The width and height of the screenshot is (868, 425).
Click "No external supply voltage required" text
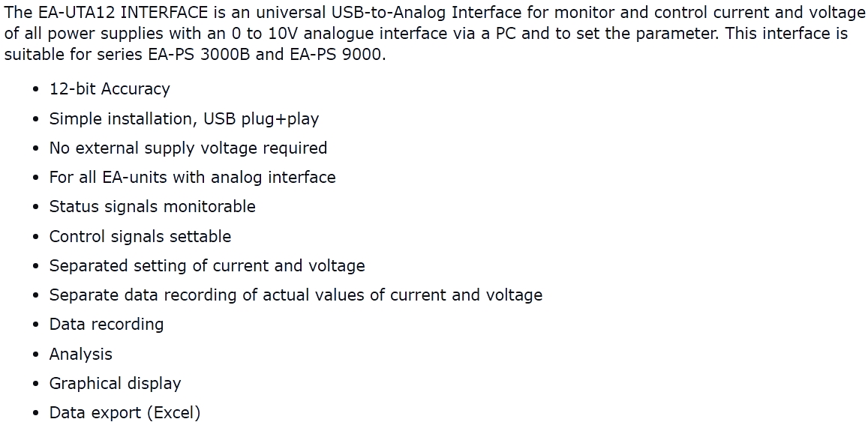pos(188,148)
